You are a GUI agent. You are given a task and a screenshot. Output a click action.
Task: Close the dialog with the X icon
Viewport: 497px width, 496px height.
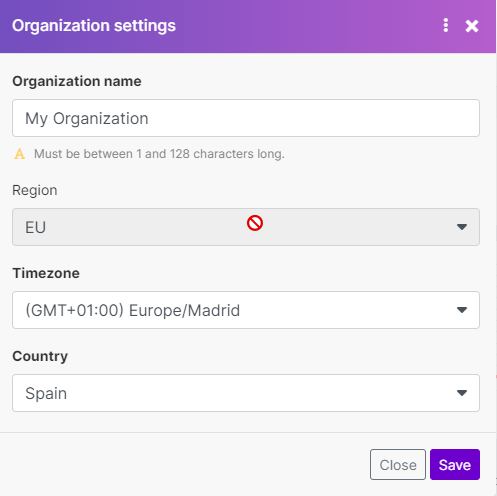point(472,26)
